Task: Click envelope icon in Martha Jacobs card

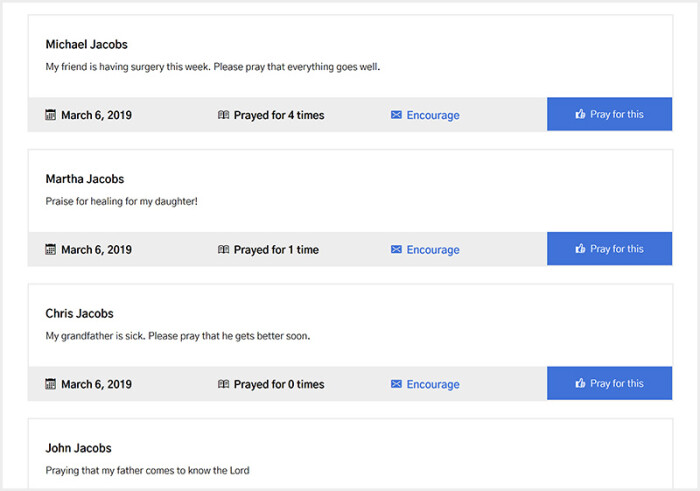Action: [x=396, y=250]
